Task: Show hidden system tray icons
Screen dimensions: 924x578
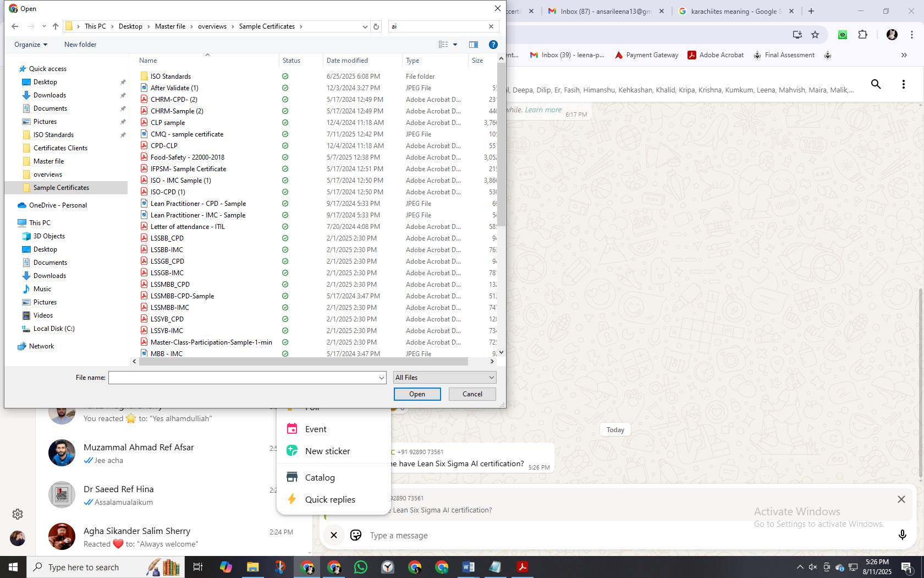Action: pos(800,567)
